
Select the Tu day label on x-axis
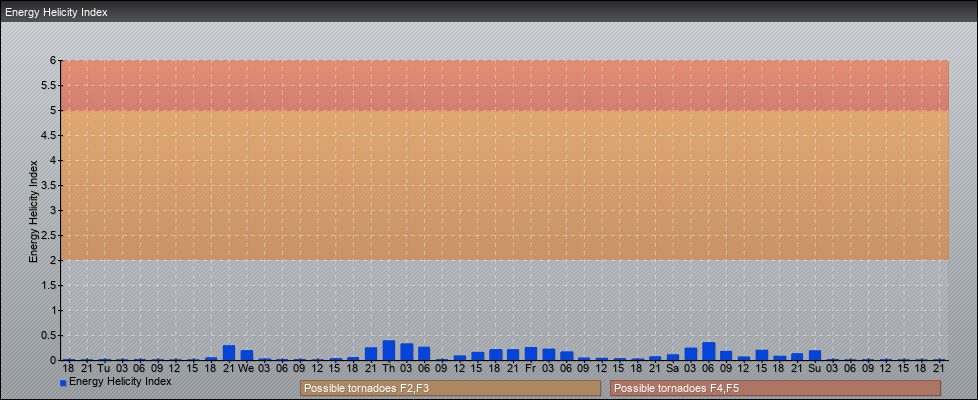104,368
